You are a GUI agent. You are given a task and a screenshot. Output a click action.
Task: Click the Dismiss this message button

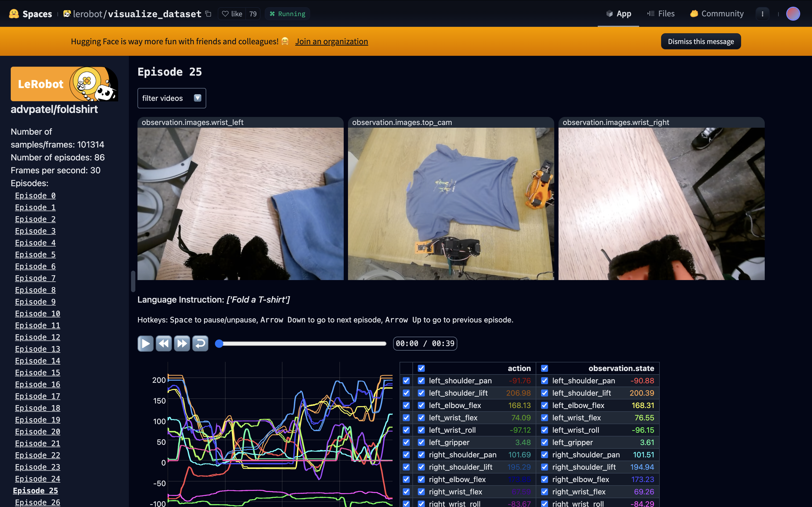(701, 41)
